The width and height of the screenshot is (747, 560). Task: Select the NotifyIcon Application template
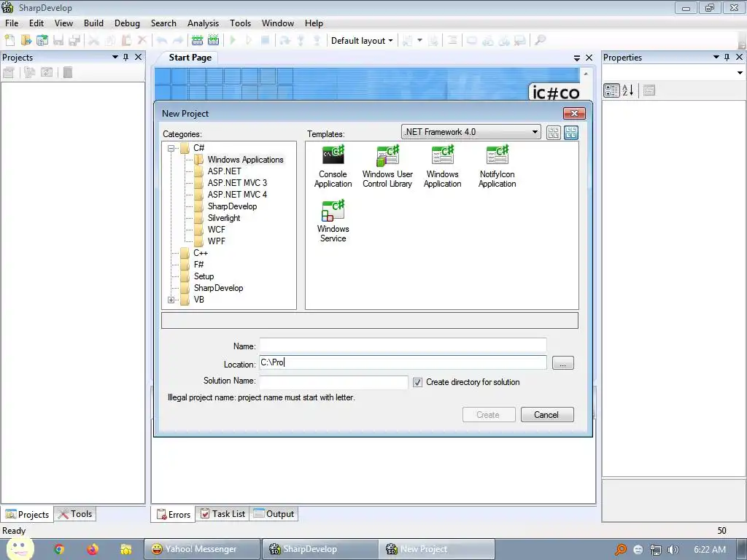pos(498,167)
